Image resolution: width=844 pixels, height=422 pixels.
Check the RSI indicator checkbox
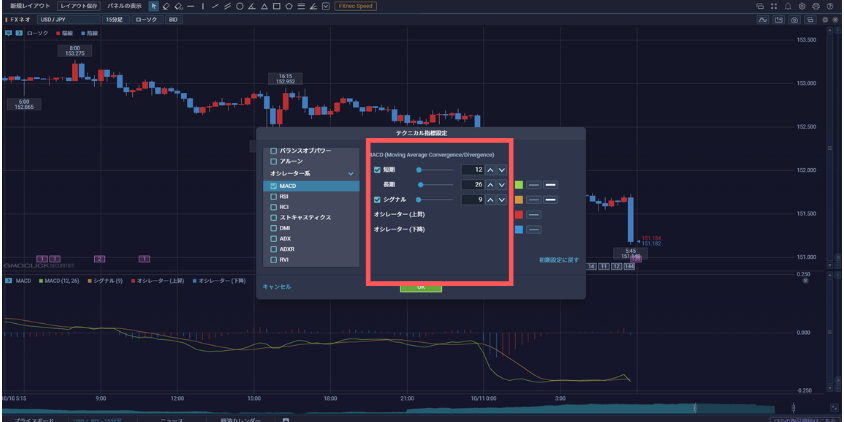tap(271, 197)
